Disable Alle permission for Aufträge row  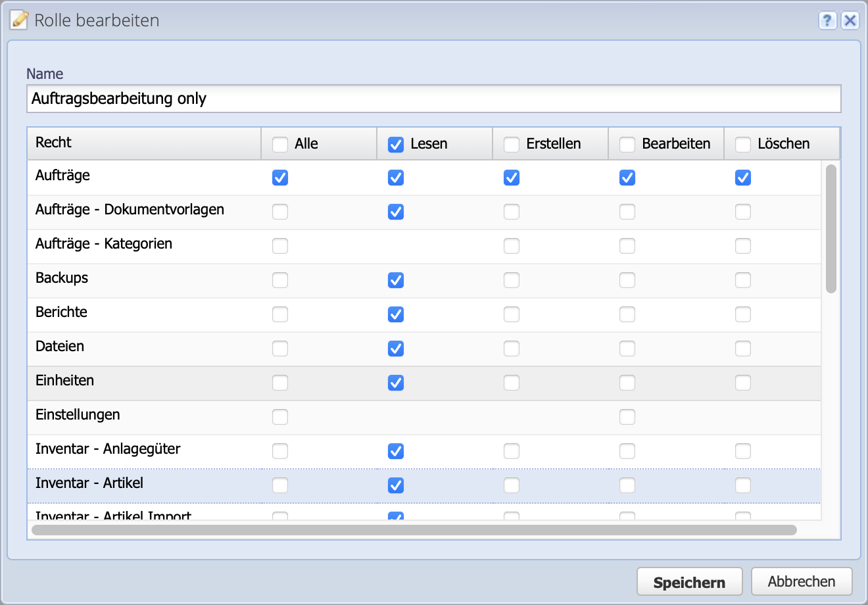(x=280, y=178)
